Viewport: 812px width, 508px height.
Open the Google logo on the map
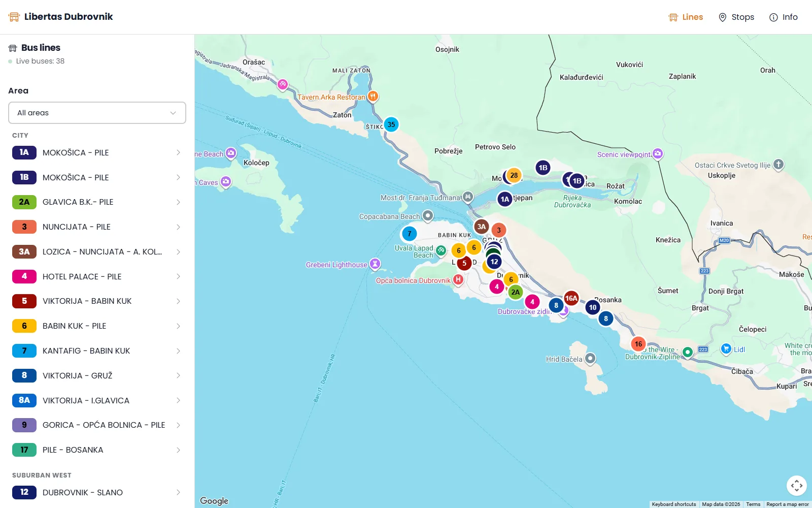coord(214,501)
